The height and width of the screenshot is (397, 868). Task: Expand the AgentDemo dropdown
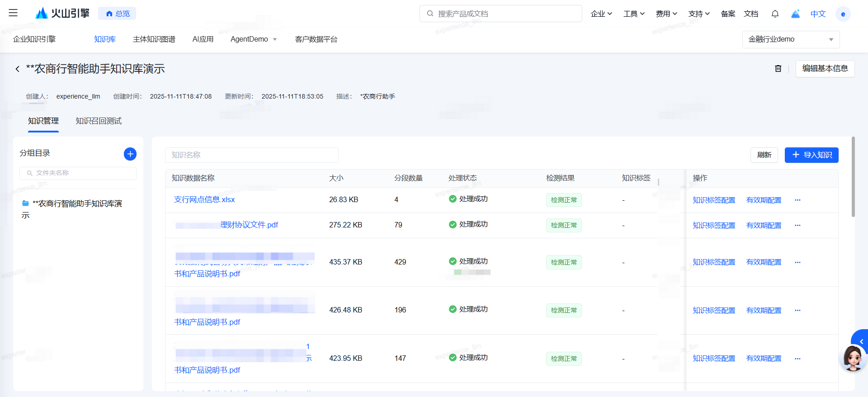click(254, 39)
